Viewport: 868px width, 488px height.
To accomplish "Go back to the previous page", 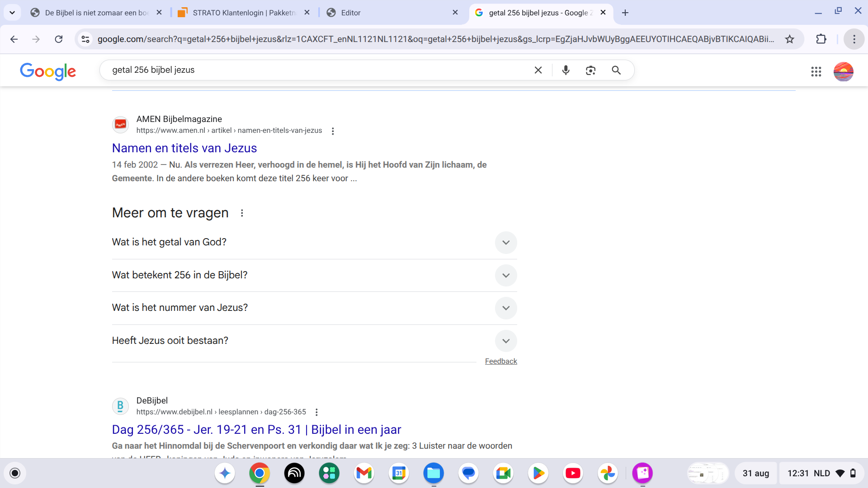I will pyautogui.click(x=14, y=39).
